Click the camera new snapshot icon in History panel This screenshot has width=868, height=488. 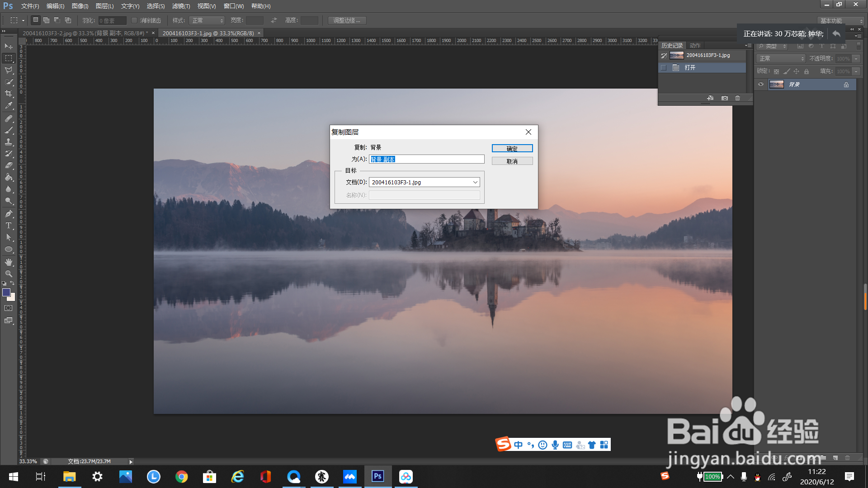point(725,98)
